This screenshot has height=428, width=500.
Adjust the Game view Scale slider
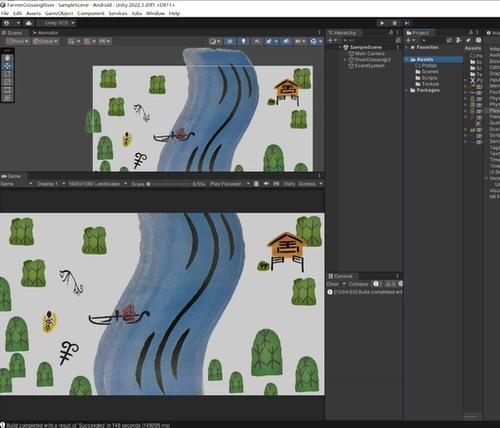pos(168,184)
